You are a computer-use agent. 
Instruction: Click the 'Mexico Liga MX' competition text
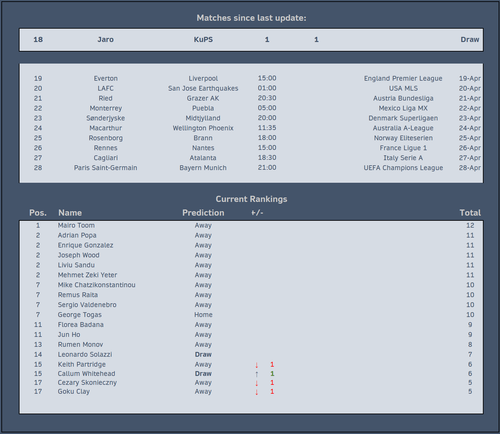click(403, 108)
